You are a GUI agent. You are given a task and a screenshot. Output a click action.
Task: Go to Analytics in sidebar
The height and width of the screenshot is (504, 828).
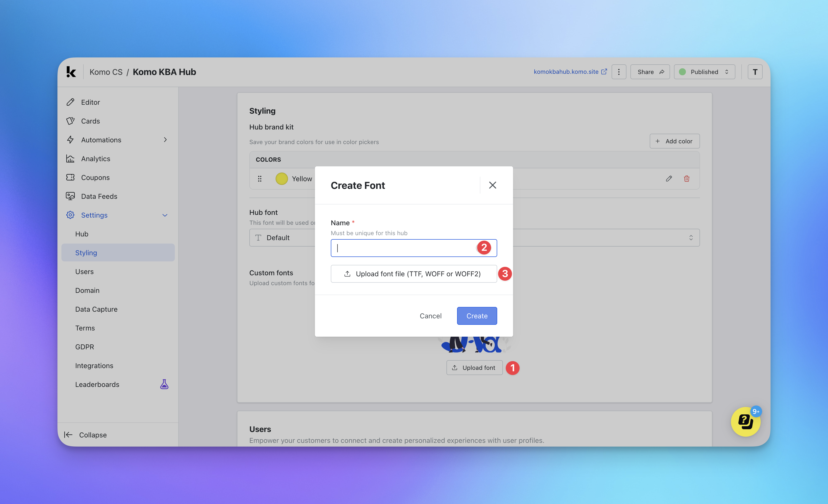(x=95, y=159)
